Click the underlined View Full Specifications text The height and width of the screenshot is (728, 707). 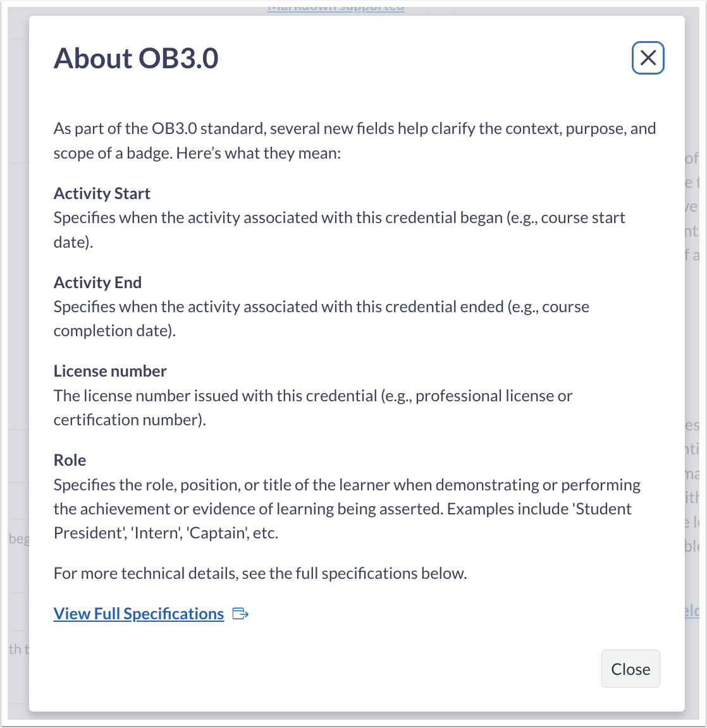tap(138, 613)
